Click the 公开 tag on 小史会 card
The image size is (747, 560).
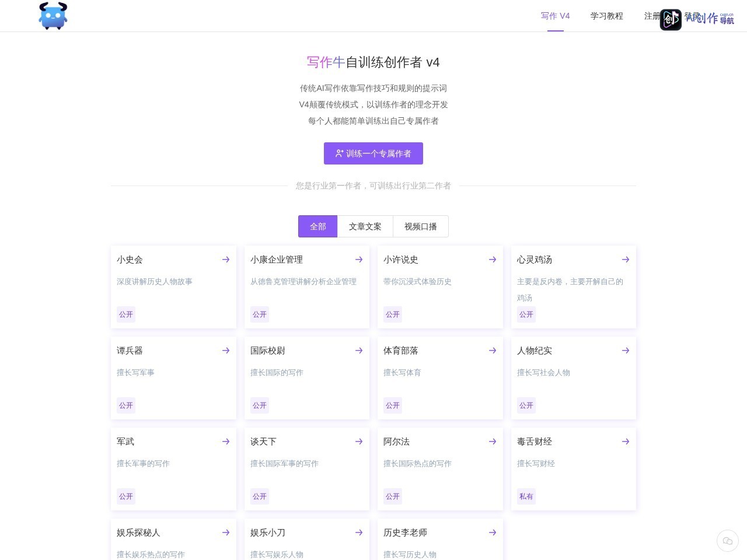tap(126, 314)
